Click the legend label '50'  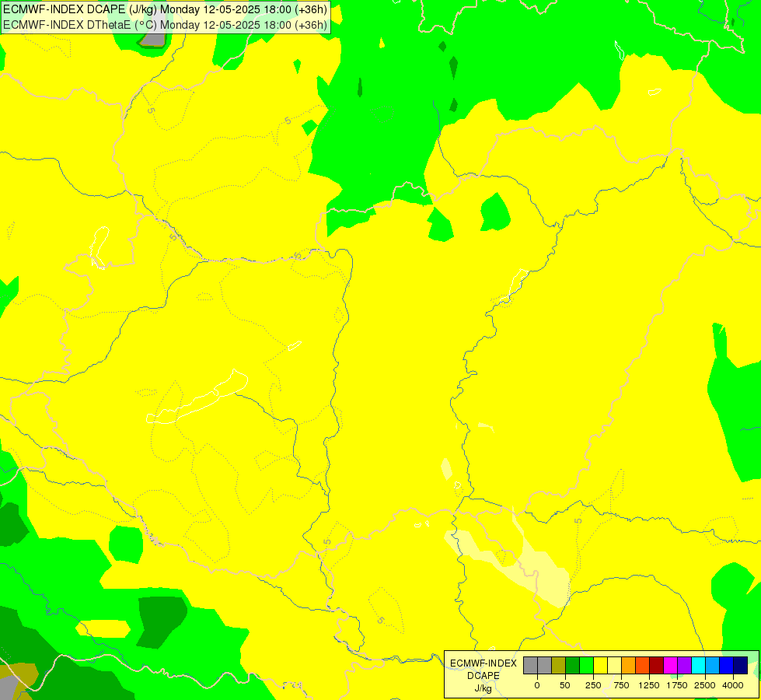pos(565,685)
